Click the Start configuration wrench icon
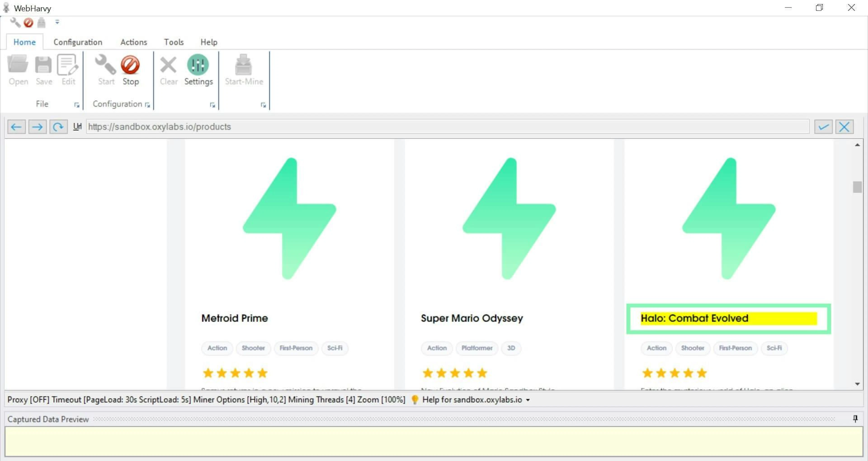Screen dimensions: 868x461 click(106, 64)
